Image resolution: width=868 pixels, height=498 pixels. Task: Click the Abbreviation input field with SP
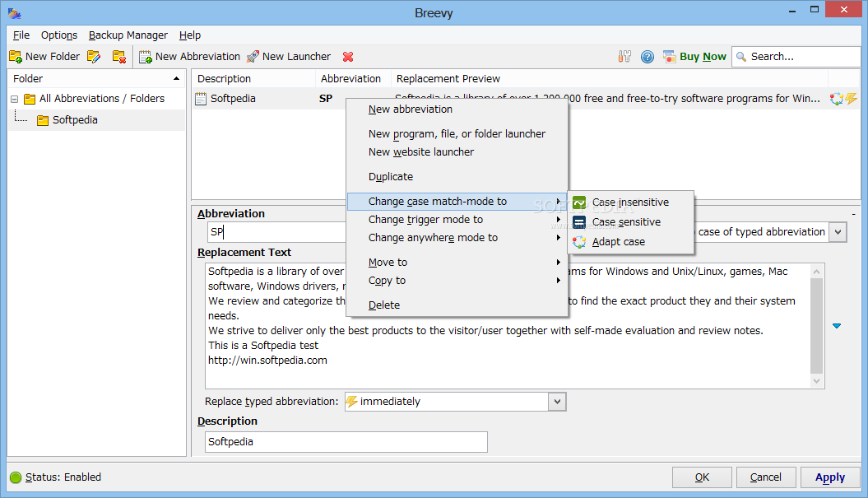click(276, 232)
